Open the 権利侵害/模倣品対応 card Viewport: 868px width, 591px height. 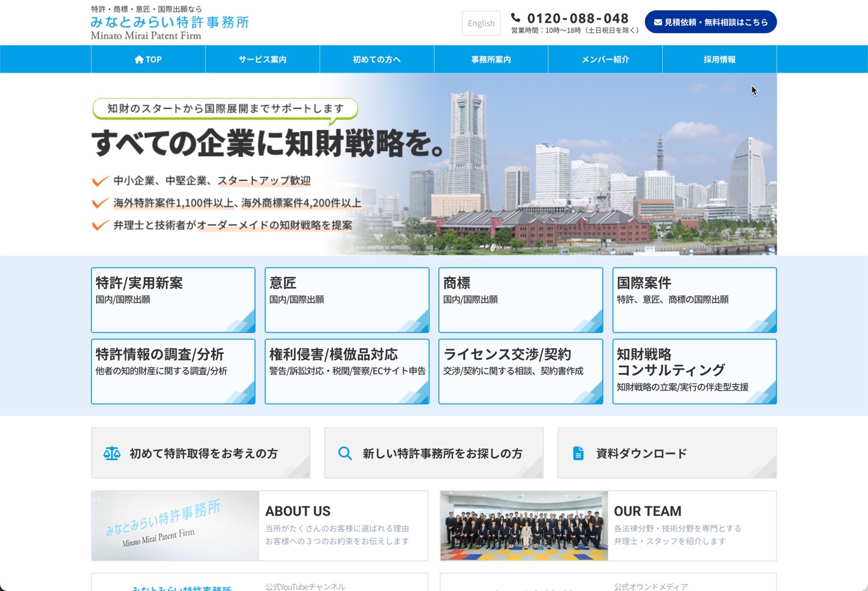[347, 372]
